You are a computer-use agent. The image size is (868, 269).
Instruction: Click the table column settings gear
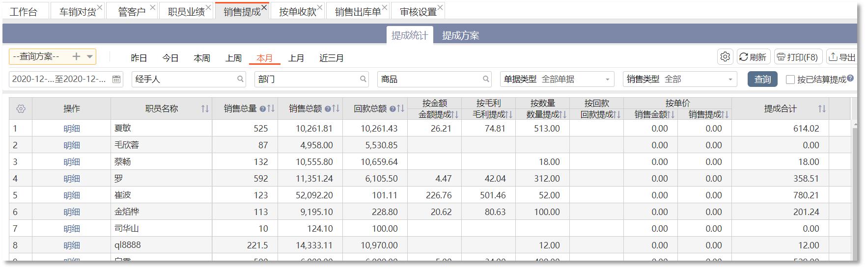pos(21,109)
